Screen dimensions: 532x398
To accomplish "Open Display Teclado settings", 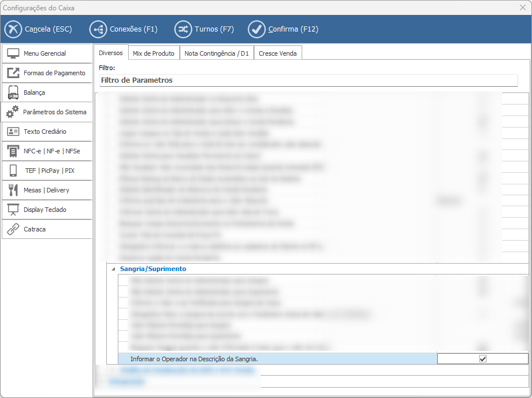I will click(x=47, y=210).
